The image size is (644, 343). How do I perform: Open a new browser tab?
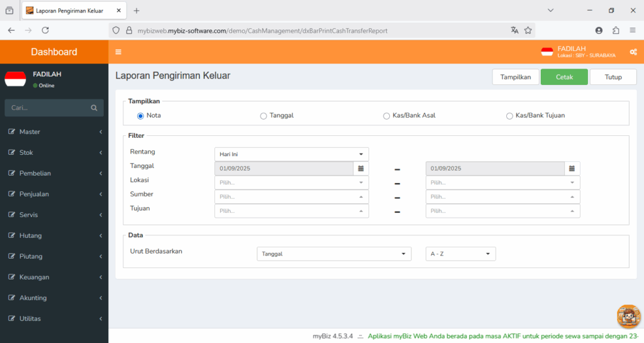click(136, 11)
